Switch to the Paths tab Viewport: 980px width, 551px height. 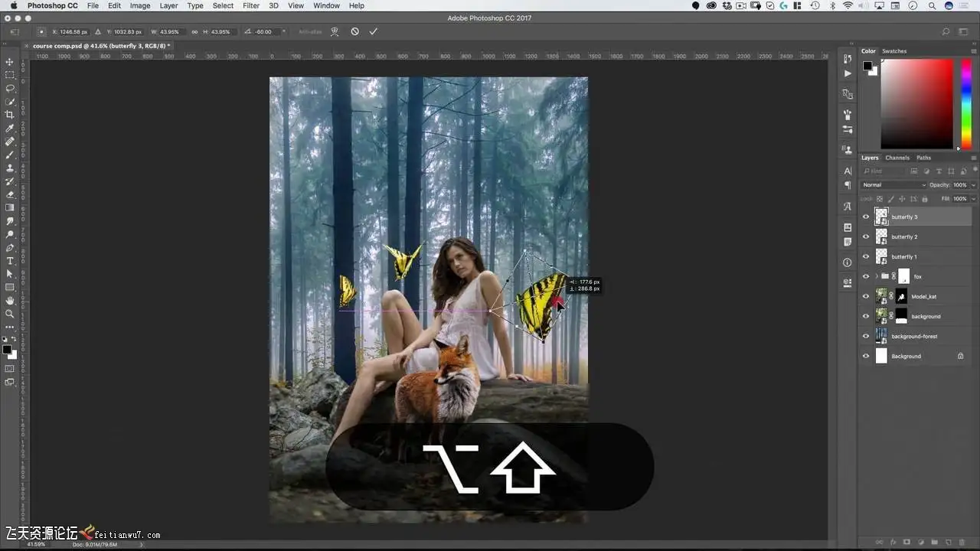(924, 158)
